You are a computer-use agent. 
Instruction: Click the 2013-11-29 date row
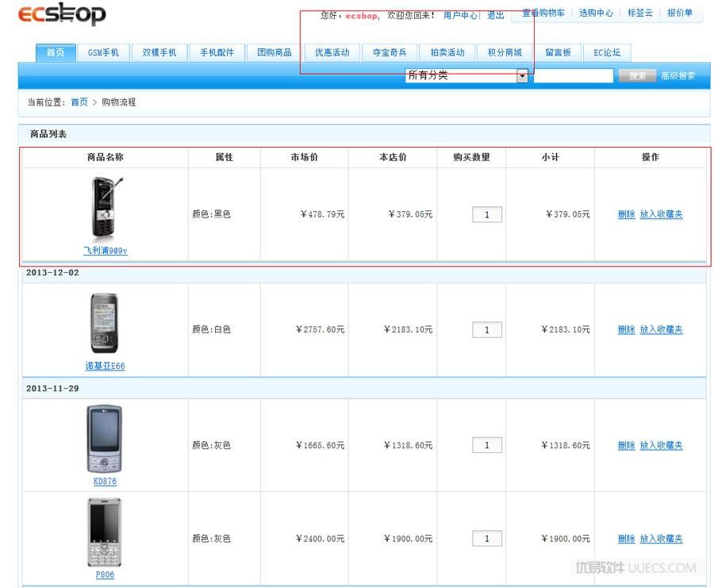point(364,389)
